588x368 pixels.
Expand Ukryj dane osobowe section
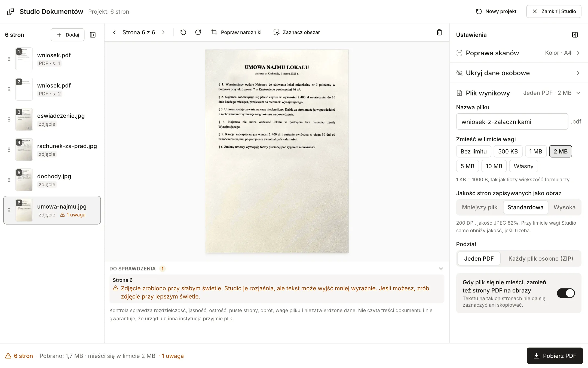[x=519, y=73]
